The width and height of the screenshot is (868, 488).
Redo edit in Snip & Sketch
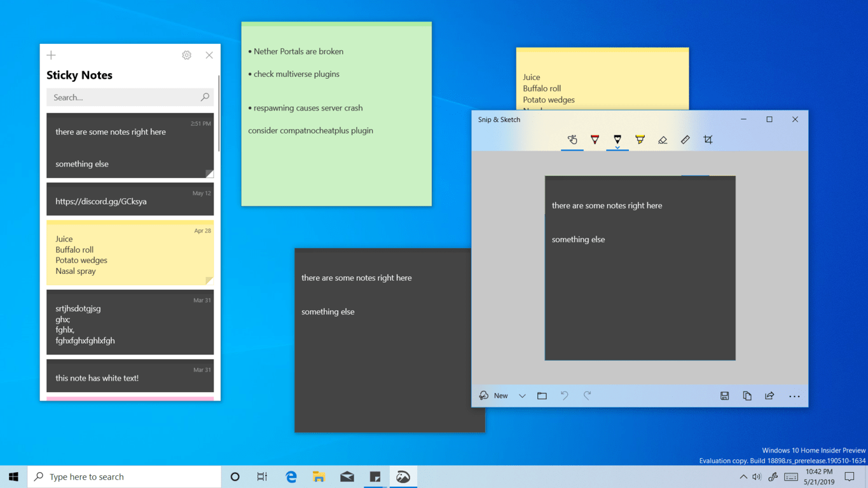point(588,396)
